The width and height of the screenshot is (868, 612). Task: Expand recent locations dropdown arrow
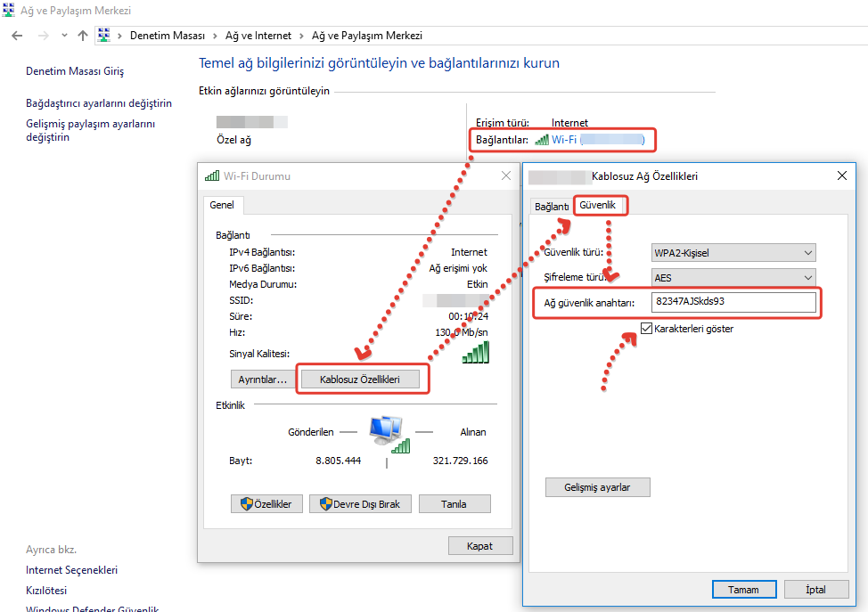click(63, 36)
